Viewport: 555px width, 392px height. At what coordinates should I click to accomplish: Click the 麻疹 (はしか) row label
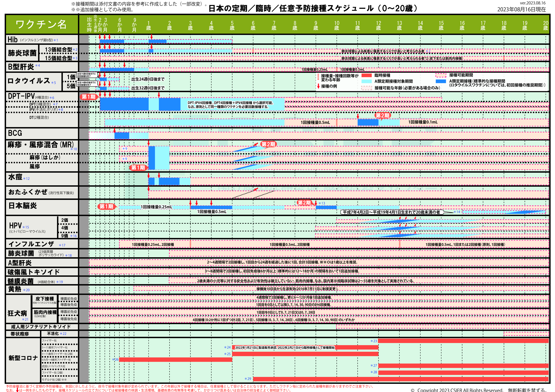(x=45, y=158)
